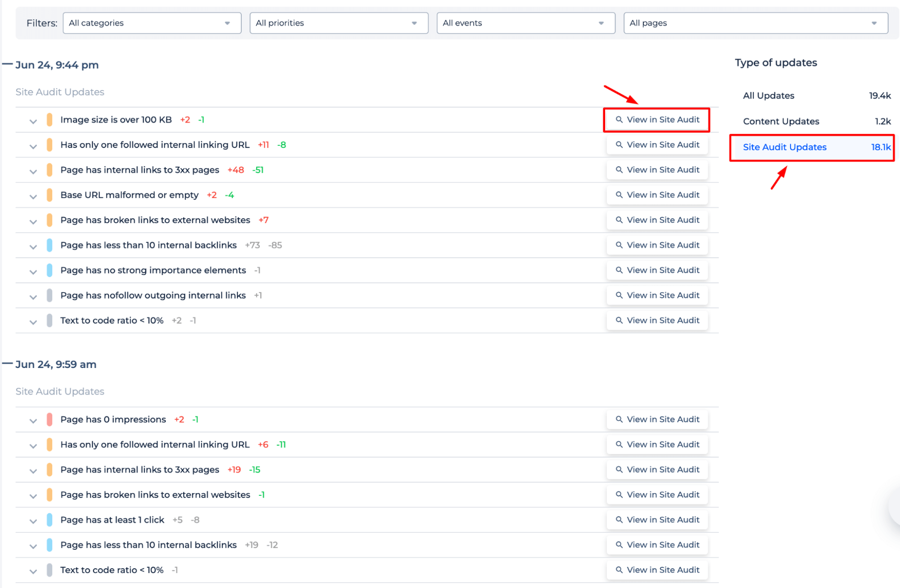The width and height of the screenshot is (900, 588).
Task: View Text to code ratio (9:44 pm) in Site Audit
Action: click(x=657, y=320)
